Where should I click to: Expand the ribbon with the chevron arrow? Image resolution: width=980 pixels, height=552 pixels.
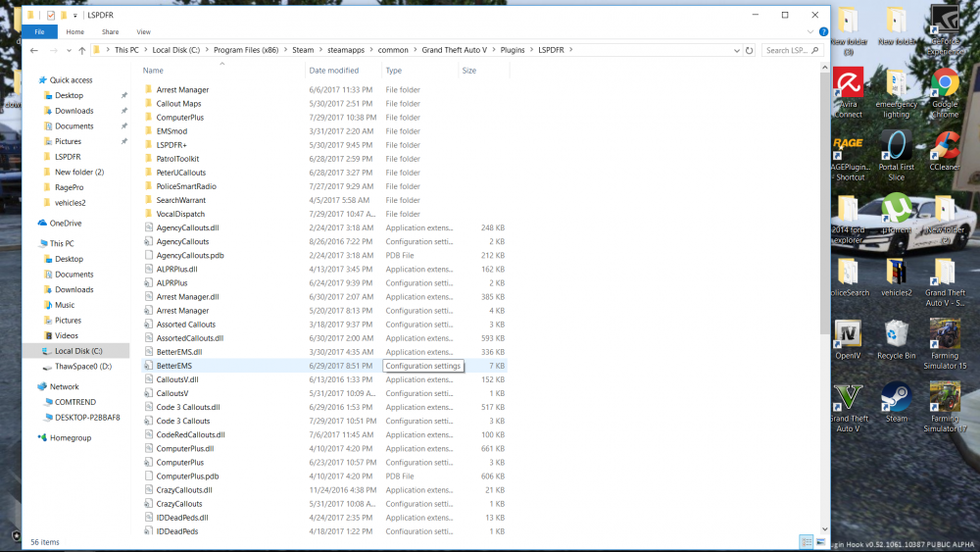point(810,32)
